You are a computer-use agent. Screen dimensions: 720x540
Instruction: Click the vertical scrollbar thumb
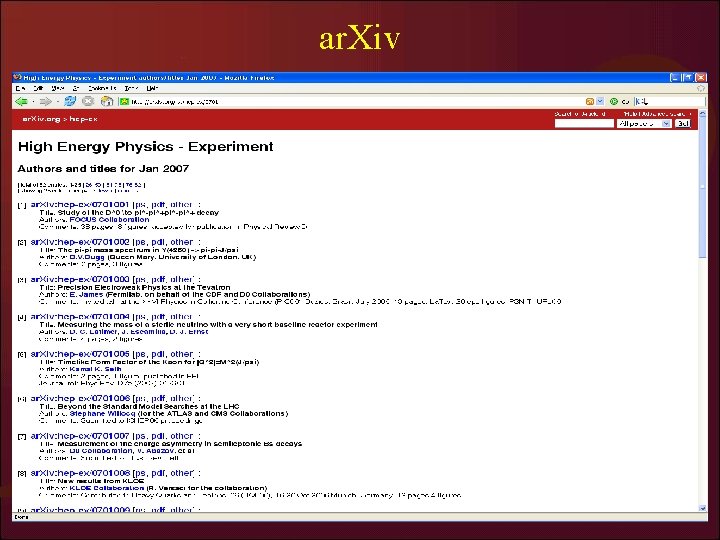click(x=703, y=189)
